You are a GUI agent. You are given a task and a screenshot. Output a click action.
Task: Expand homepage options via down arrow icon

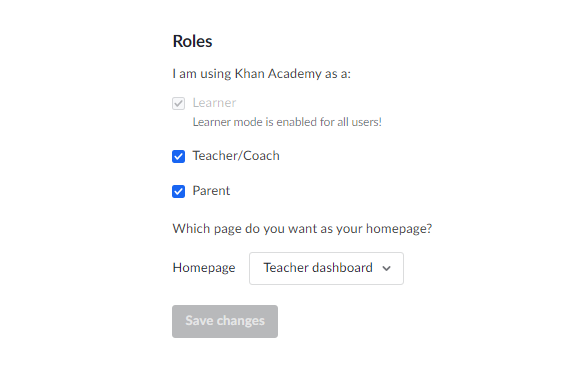point(386,269)
